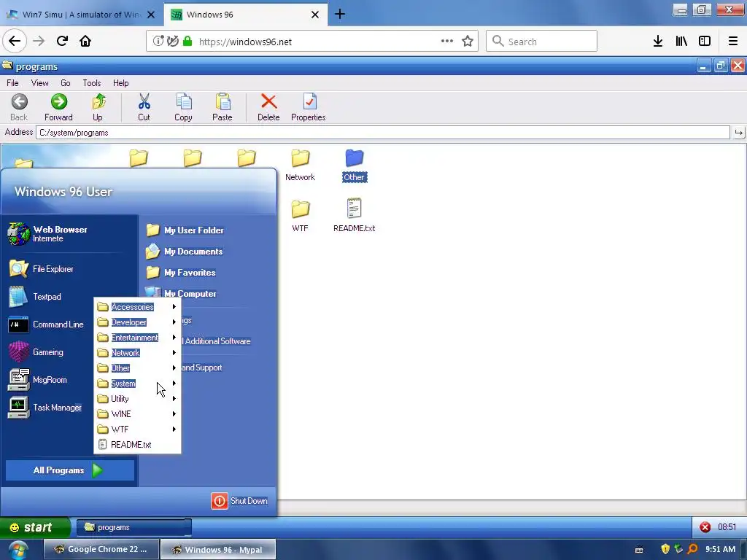Open My Favorites in start menu
This screenshot has height=560, width=747.
[x=181, y=273]
